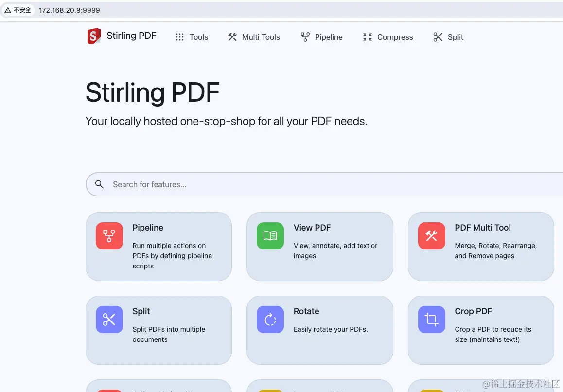This screenshot has height=392, width=563.
Task: Click the Pipeline branch icon in the navbar
Action: [305, 37]
